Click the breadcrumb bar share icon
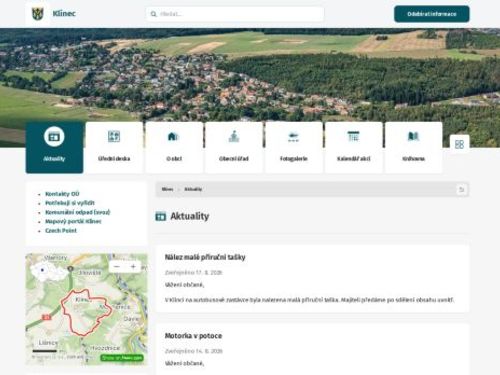Screen dimensions: 500x375 coord(462,190)
